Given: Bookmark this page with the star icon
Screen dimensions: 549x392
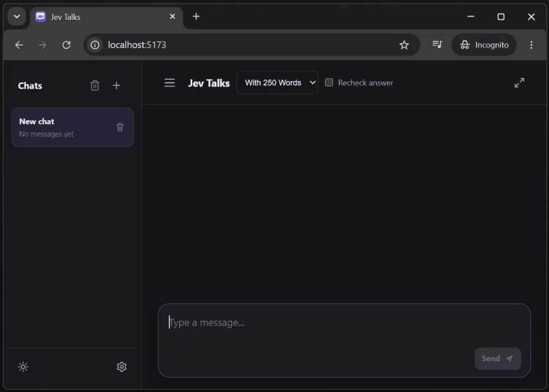Looking at the screenshot, I should click(x=404, y=45).
